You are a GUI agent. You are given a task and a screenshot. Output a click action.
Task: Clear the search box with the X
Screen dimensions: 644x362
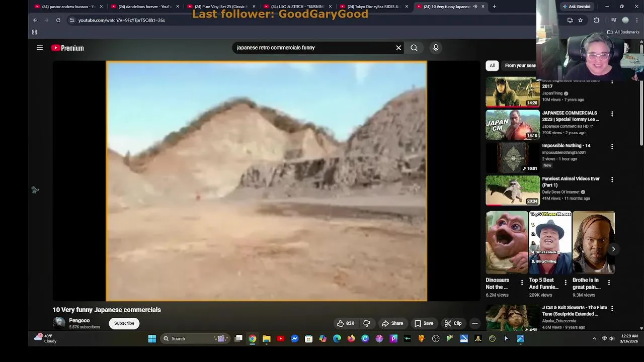click(398, 48)
